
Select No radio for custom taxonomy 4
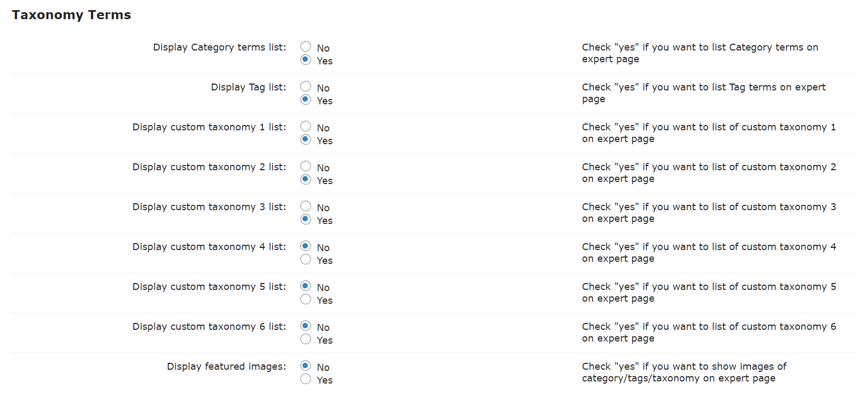[x=306, y=246]
